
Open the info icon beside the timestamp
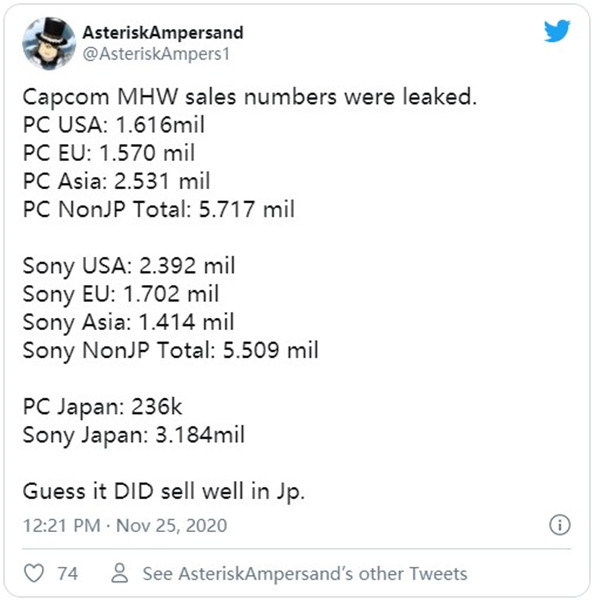coord(560,525)
